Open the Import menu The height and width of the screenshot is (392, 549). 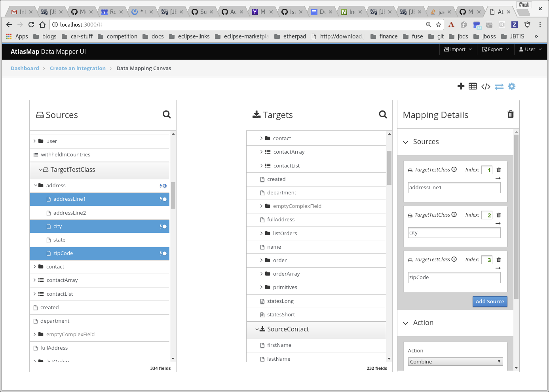pos(457,49)
